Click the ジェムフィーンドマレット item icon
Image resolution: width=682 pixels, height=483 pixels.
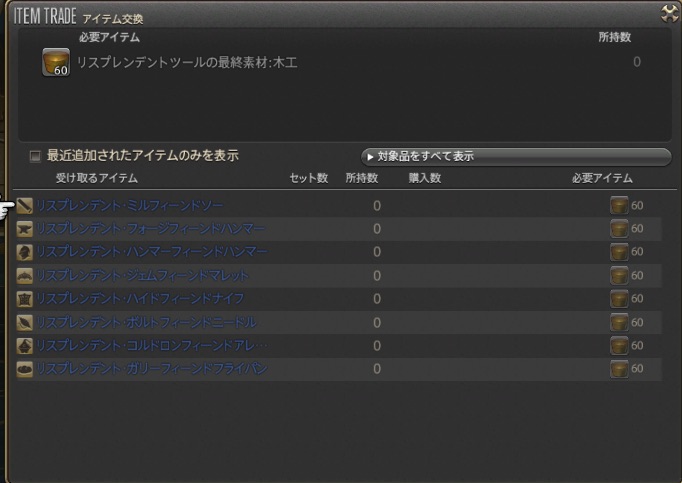(25, 275)
